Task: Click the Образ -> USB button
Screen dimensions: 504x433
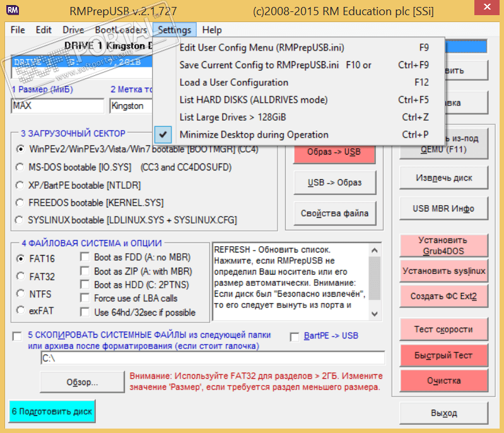Action: pyautogui.click(x=334, y=154)
